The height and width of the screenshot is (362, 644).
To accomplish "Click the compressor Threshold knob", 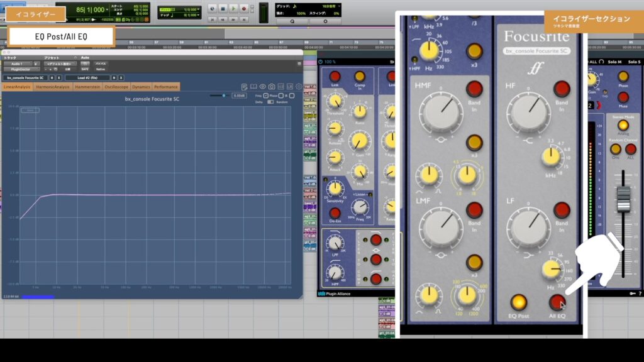I will pyautogui.click(x=335, y=102).
